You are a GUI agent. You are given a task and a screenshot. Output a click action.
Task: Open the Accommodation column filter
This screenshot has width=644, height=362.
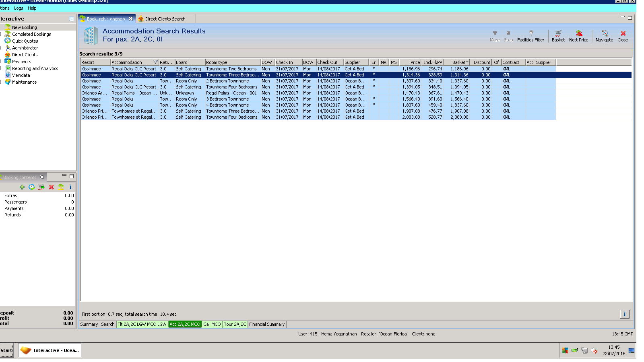tap(155, 62)
